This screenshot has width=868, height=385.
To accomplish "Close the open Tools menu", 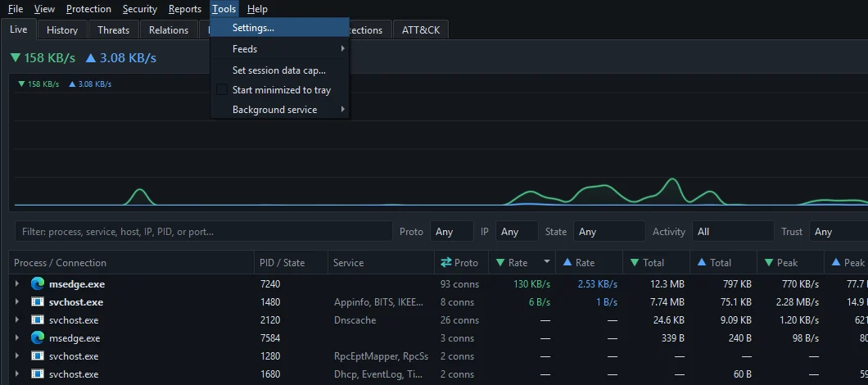I will point(224,9).
